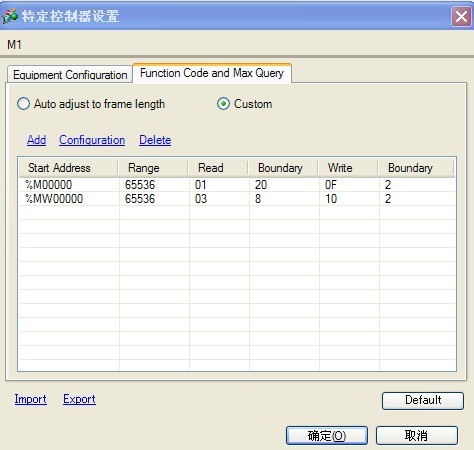Image resolution: width=474 pixels, height=450 pixels.
Task: Confirm with the 确定(O) button
Action: (327, 435)
